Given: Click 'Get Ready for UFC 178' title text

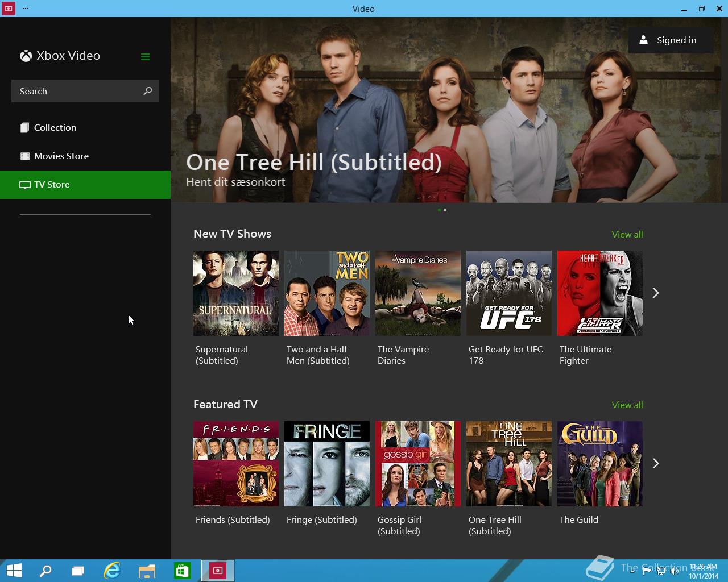Looking at the screenshot, I should (506, 355).
